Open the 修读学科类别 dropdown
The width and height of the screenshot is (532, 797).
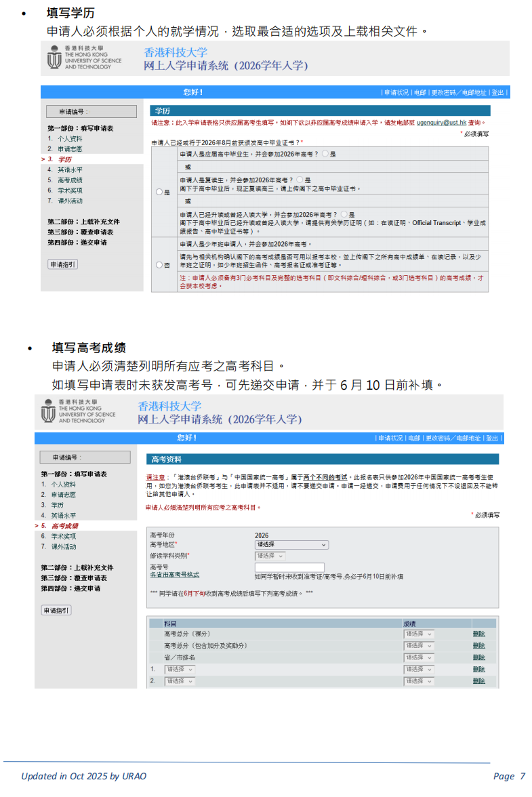pyautogui.click(x=270, y=556)
